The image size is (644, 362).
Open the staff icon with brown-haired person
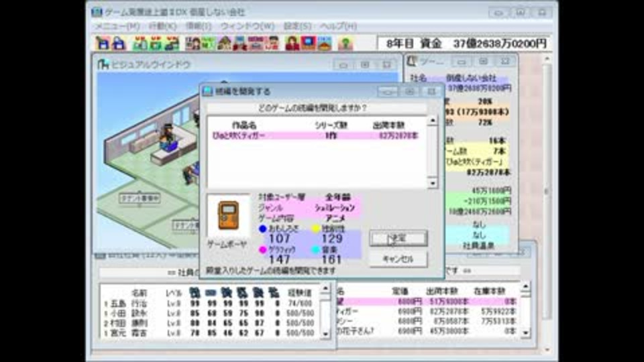[193, 43]
